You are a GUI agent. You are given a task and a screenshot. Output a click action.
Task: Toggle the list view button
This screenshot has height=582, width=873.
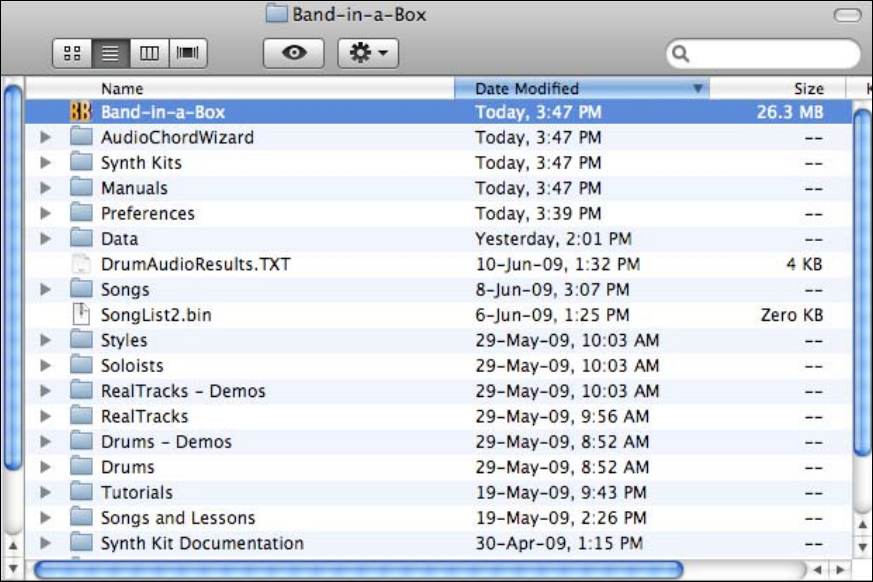tap(110, 54)
